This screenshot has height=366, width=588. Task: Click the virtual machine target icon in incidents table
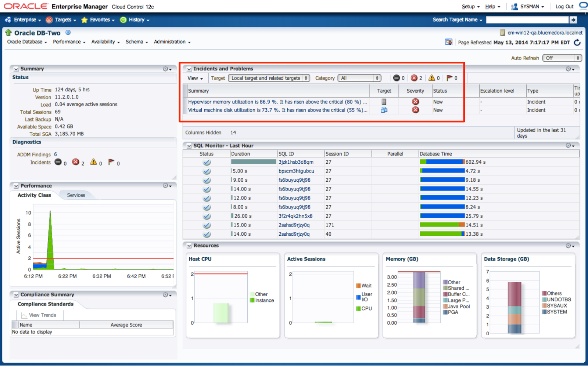384,110
